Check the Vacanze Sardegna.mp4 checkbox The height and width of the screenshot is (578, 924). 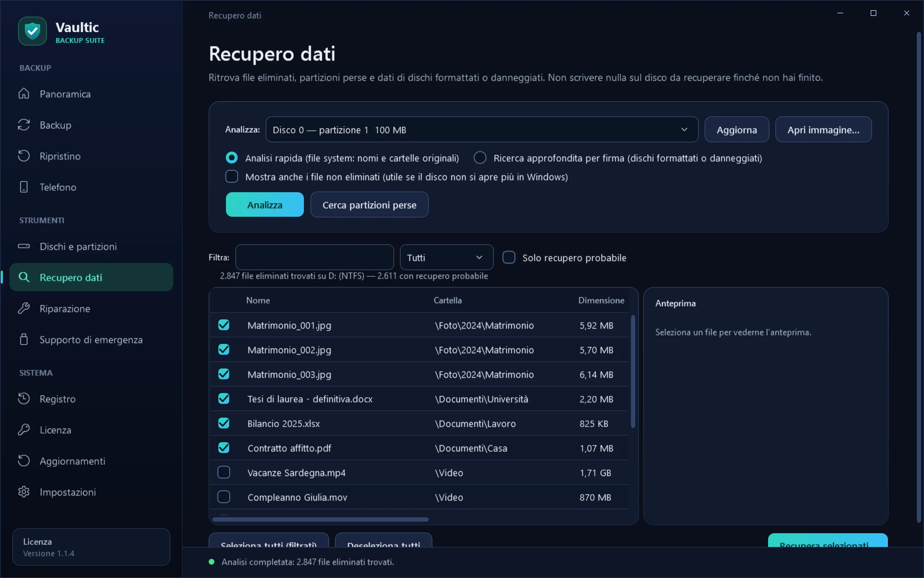[224, 473]
